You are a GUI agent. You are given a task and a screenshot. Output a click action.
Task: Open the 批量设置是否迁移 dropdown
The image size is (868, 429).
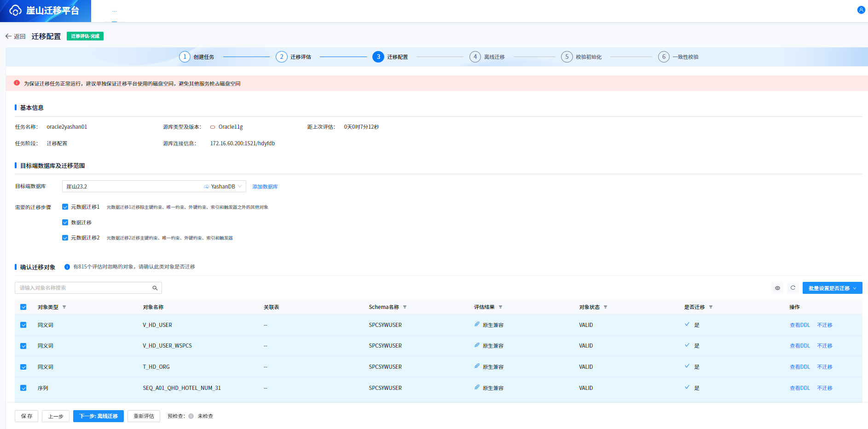832,288
